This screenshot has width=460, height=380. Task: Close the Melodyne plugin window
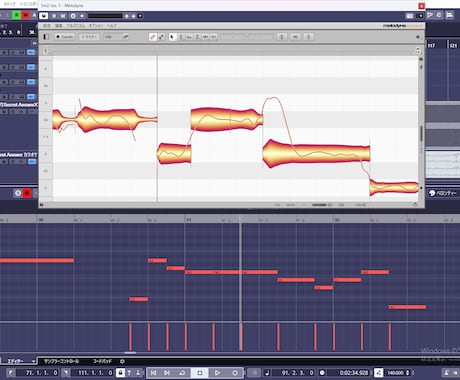[421, 6]
